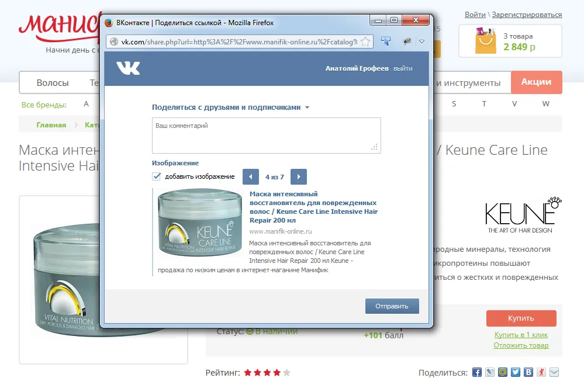
Task: Click the email envelope share icon
Action: (554, 372)
